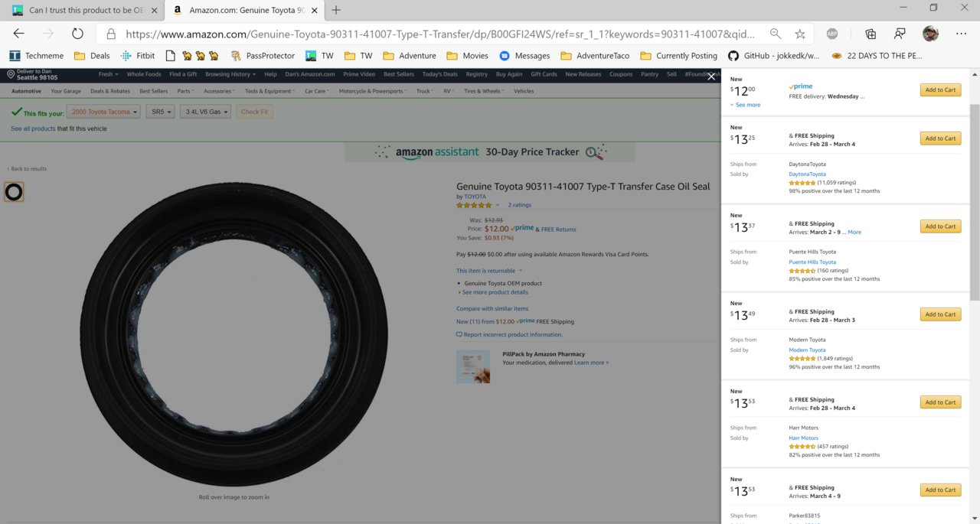
Task: Add the $12.00 Prime offer to cart
Action: coord(940,90)
